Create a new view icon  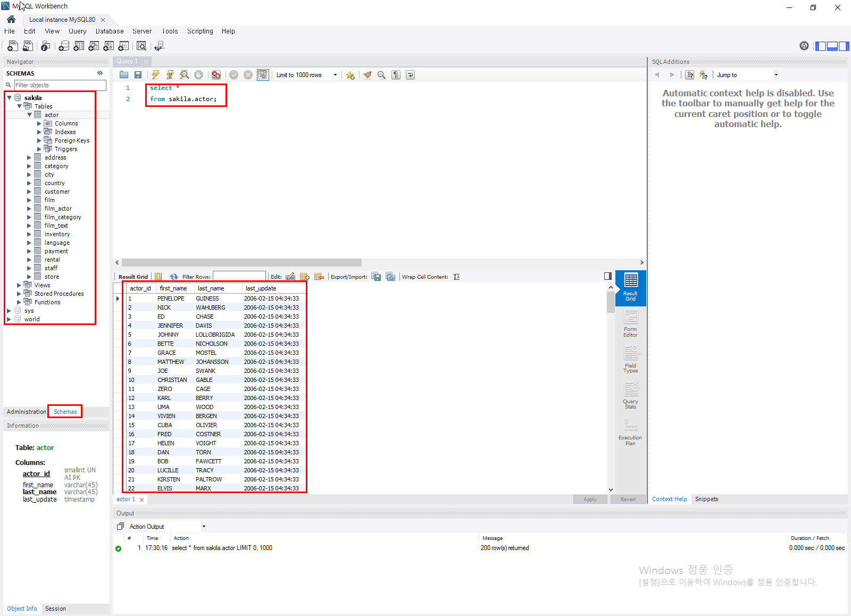click(x=94, y=46)
